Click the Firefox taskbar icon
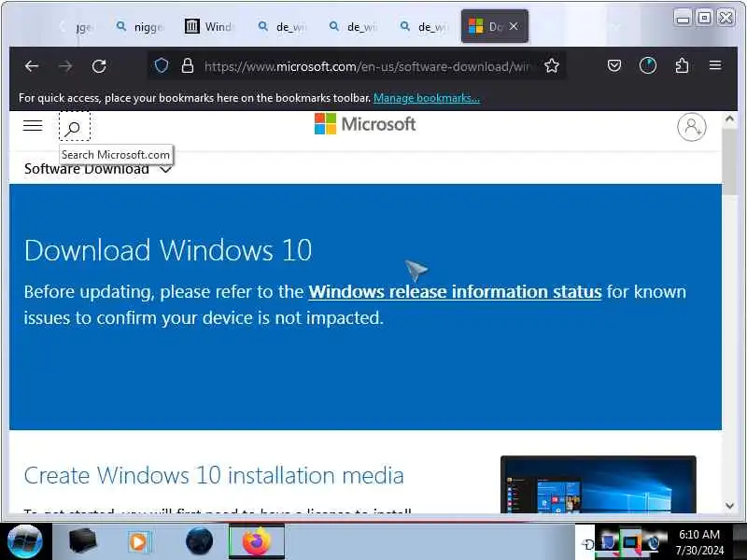This screenshot has width=747, height=560. click(257, 541)
